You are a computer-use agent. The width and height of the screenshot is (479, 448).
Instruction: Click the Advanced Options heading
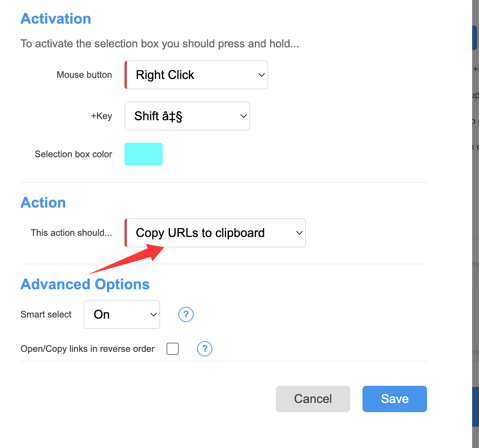coord(85,284)
